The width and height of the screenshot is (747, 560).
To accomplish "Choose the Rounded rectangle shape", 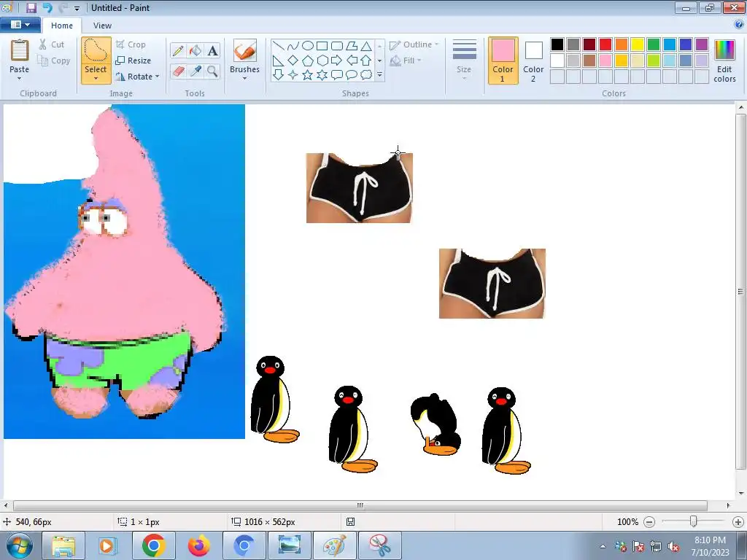I will (337, 46).
